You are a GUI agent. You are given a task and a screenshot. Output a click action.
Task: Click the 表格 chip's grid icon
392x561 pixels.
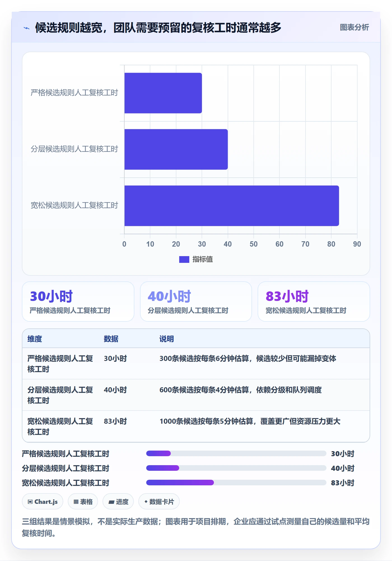tap(76, 502)
